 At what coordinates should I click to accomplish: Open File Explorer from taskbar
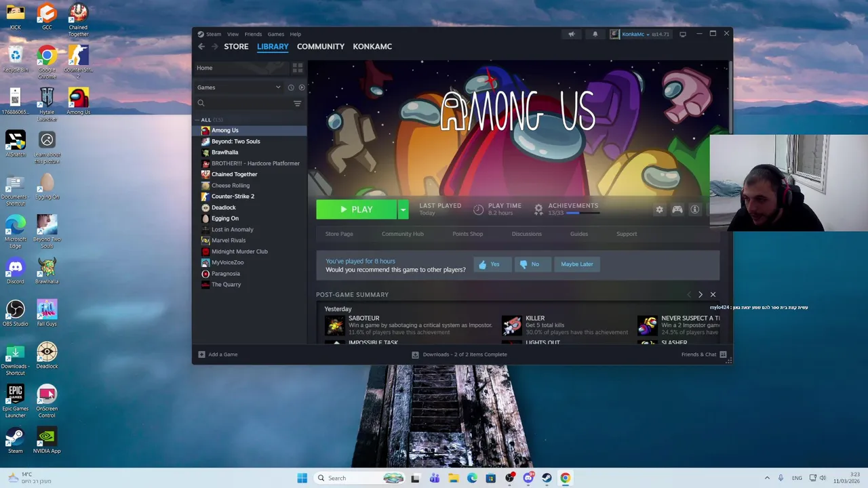coord(454,478)
